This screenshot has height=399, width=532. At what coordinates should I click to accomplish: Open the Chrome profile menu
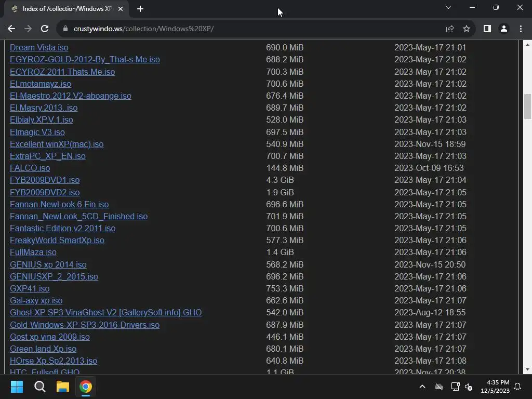click(504, 29)
